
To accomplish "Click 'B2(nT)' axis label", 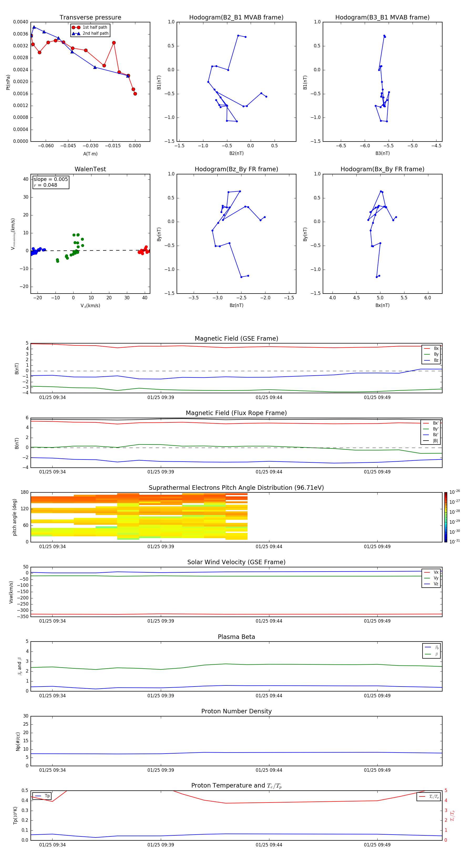I will tap(236, 153).
